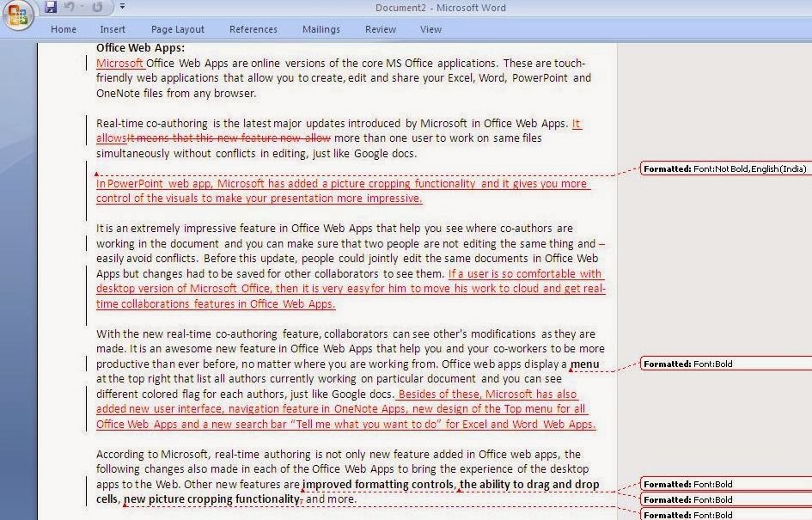The height and width of the screenshot is (520, 812).
Task: Open the Page Layout tab
Action: (x=178, y=29)
